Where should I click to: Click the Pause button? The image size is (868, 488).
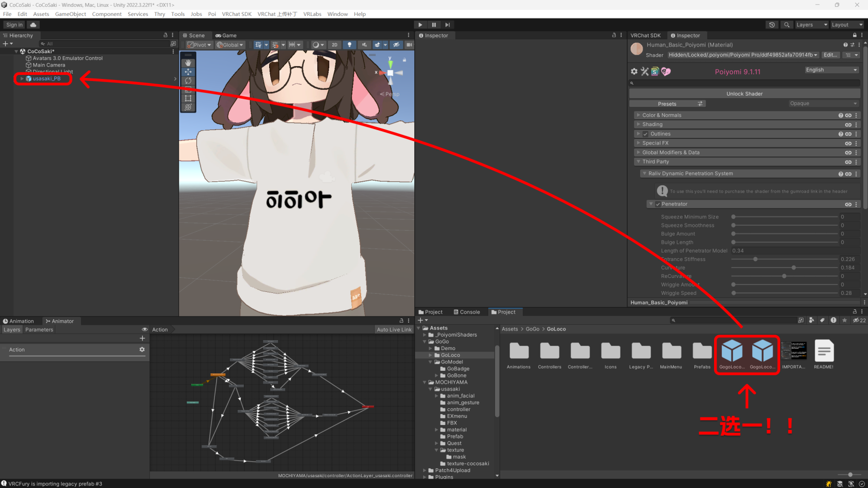[x=434, y=25]
